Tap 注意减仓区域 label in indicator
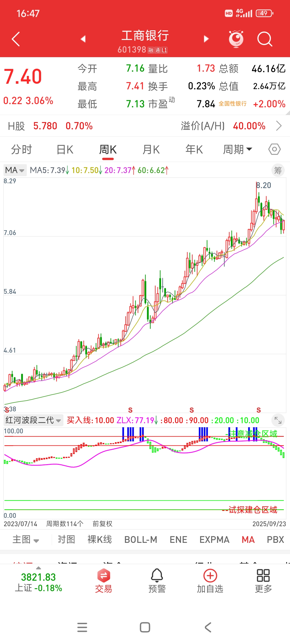Viewport: 290px width, 644px height. click(253, 434)
